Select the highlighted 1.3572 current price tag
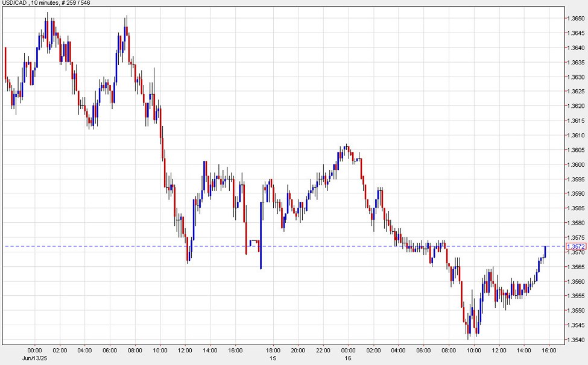 pos(576,246)
